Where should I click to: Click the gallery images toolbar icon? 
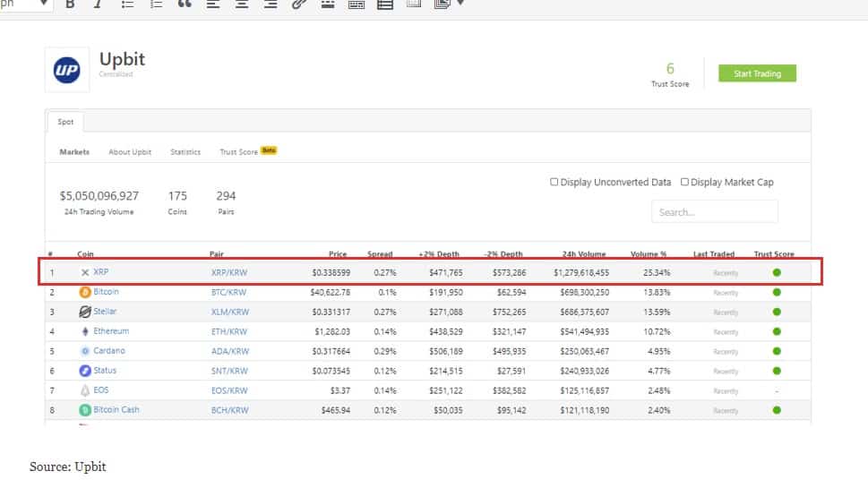[x=443, y=4]
